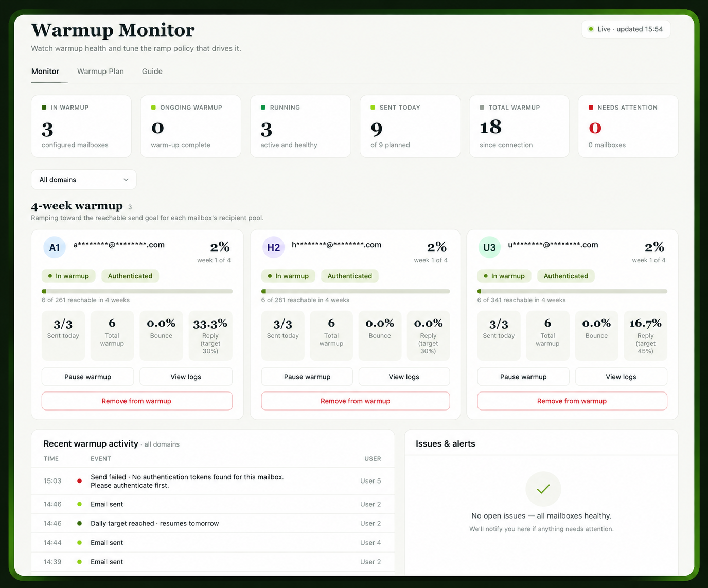
Task: Pause warmup for the A1 mailbox
Action: click(x=87, y=377)
